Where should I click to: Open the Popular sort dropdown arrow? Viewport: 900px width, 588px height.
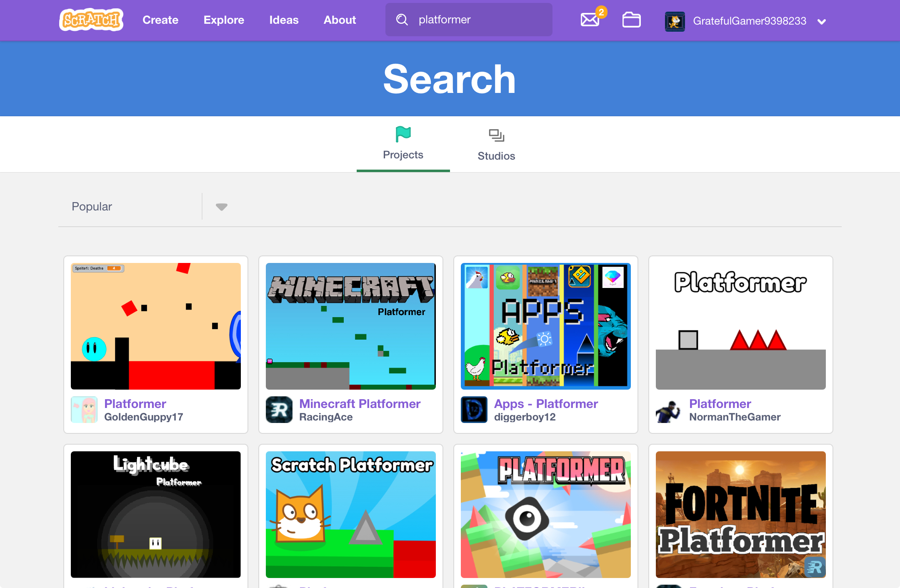point(221,207)
